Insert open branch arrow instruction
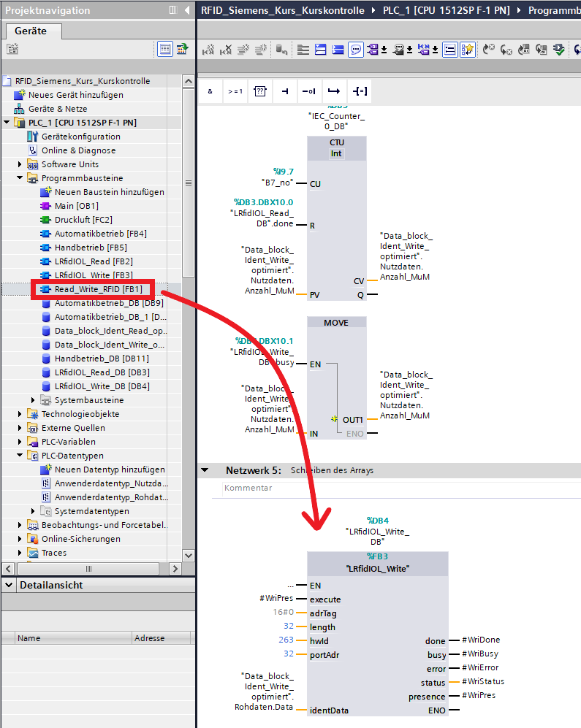 [x=334, y=91]
